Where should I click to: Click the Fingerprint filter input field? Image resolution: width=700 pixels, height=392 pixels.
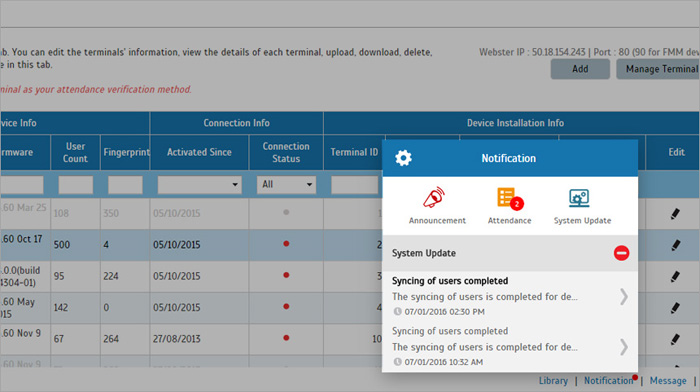125,184
